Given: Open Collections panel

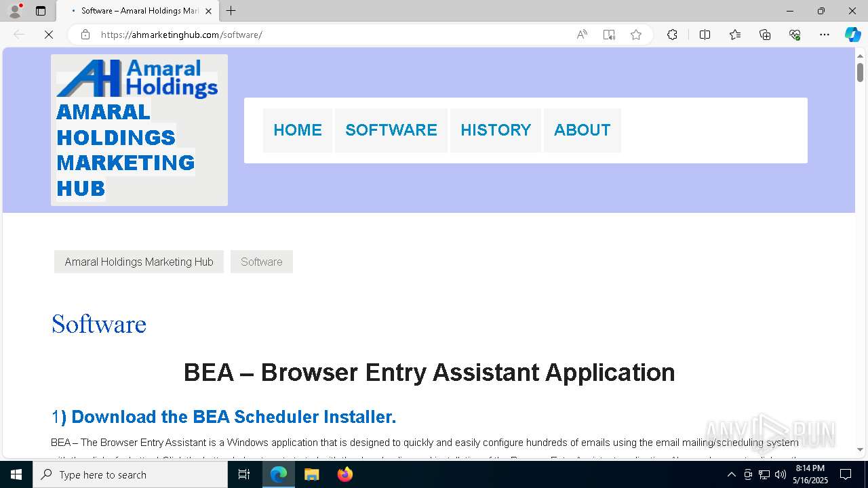Looking at the screenshot, I should click(765, 35).
